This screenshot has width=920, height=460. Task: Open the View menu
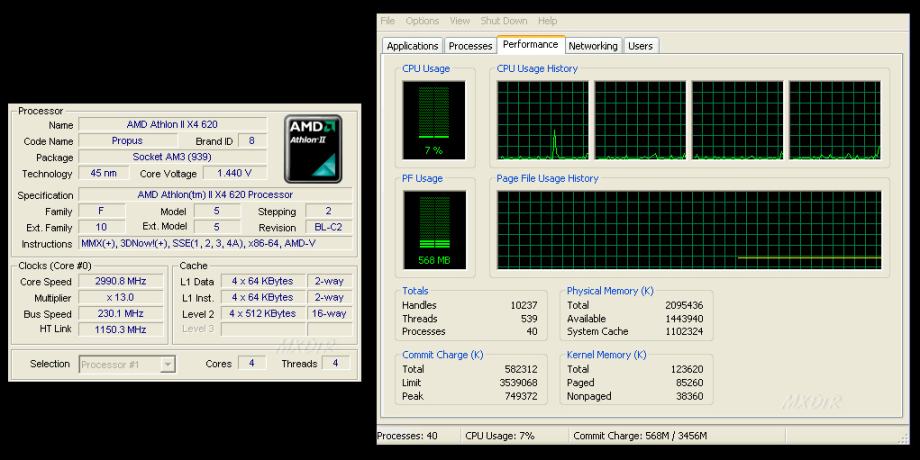[460, 21]
